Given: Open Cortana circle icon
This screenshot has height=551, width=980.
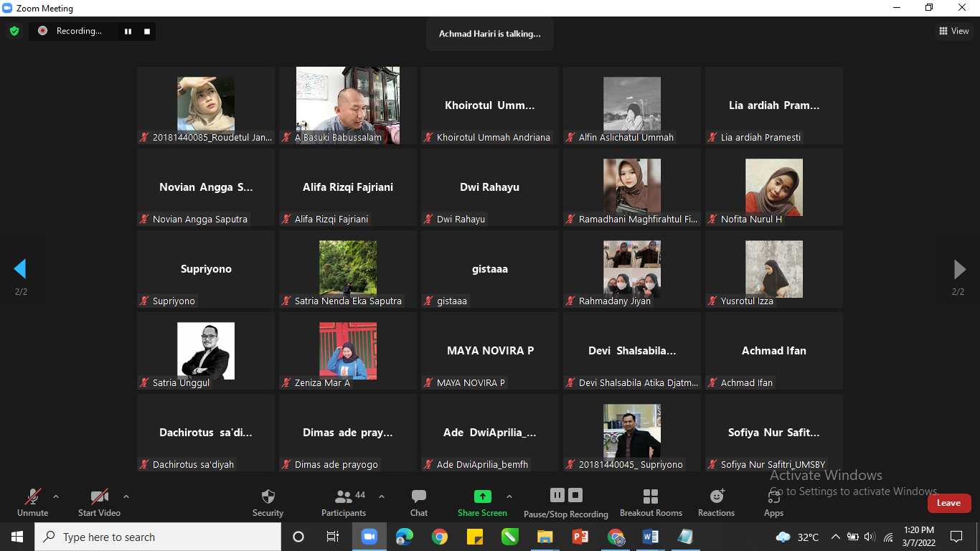Looking at the screenshot, I should [x=298, y=537].
